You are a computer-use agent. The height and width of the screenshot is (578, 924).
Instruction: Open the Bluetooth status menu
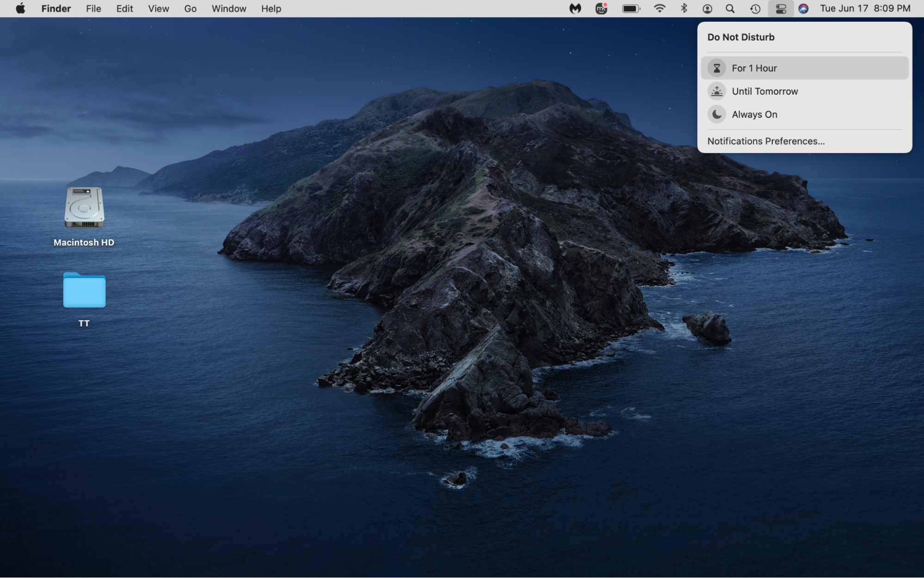[x=683, y=8]
